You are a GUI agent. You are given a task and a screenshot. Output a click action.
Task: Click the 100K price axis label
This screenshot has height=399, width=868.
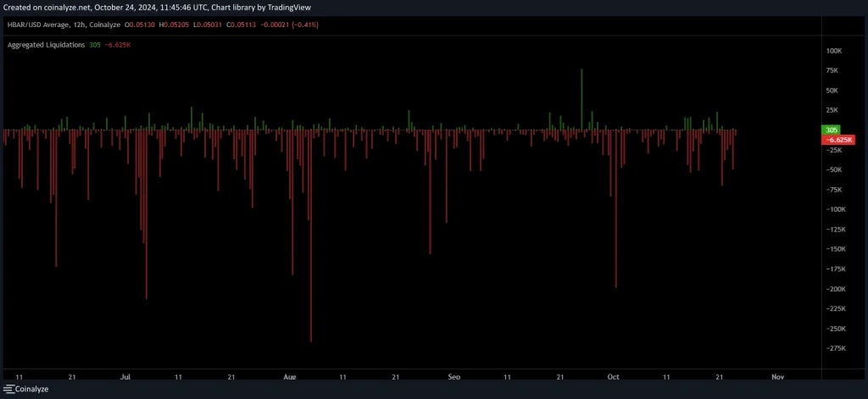[x=834, y=51]
